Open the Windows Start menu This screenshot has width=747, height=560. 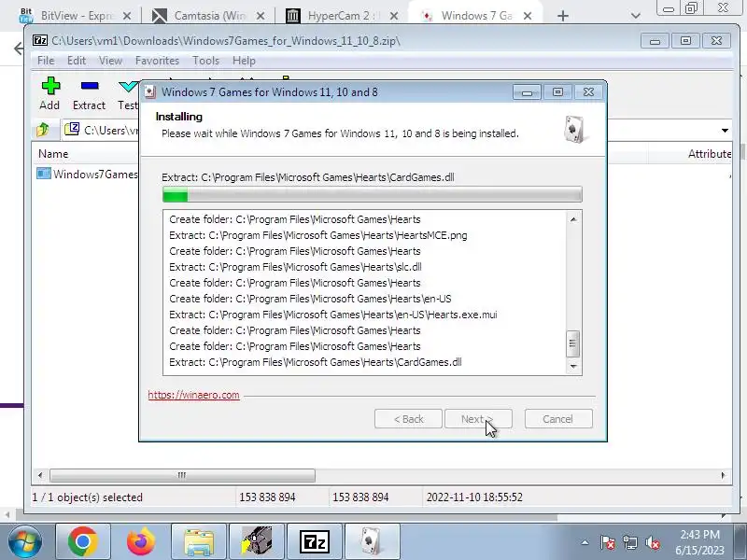tap(25, 541)
